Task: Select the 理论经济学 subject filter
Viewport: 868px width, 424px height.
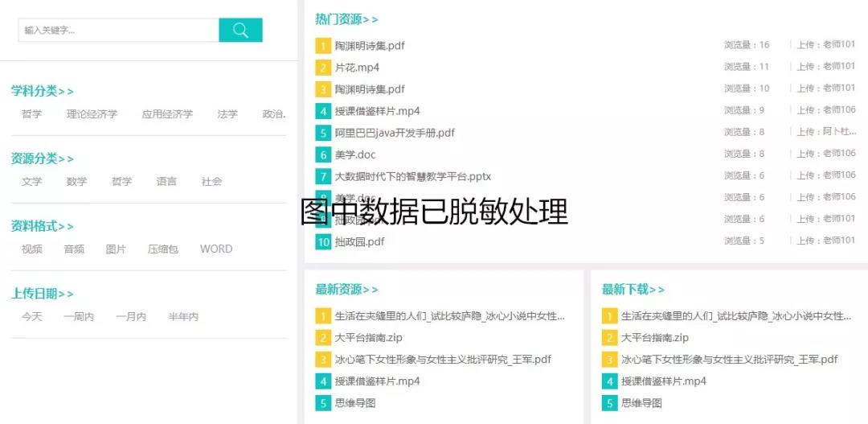Action: pyautogui.click(x=92, y=114)
